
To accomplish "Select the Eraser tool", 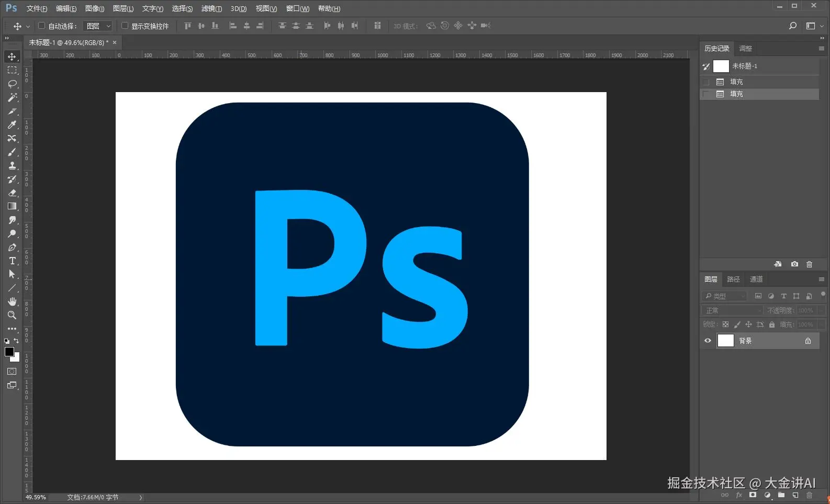I will click(x=12, y=193).
